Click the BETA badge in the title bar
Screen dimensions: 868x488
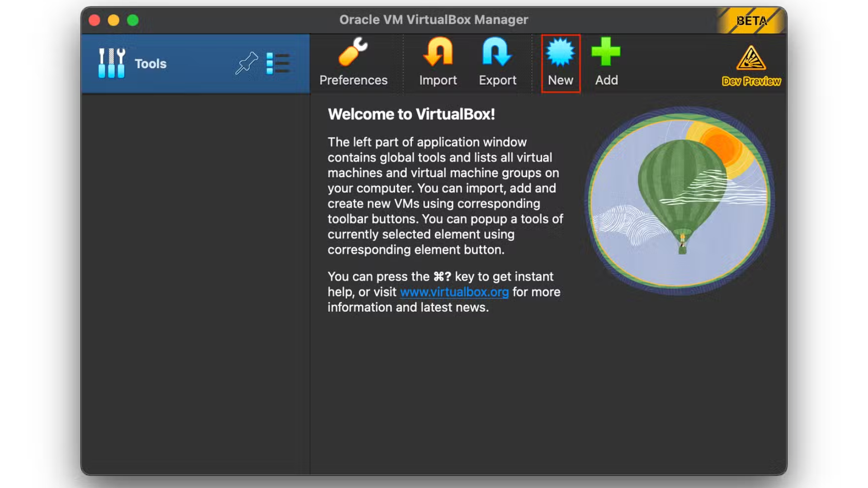751,21
